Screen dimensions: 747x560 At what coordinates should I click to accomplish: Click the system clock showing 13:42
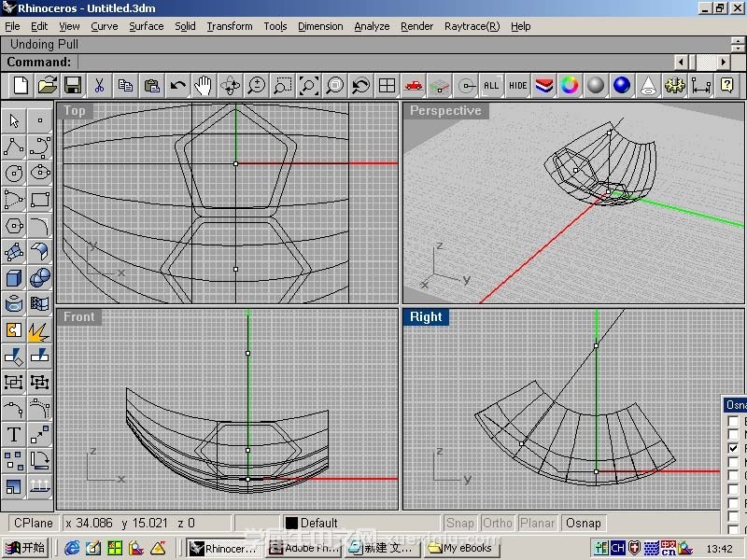(x=719, y=549)
